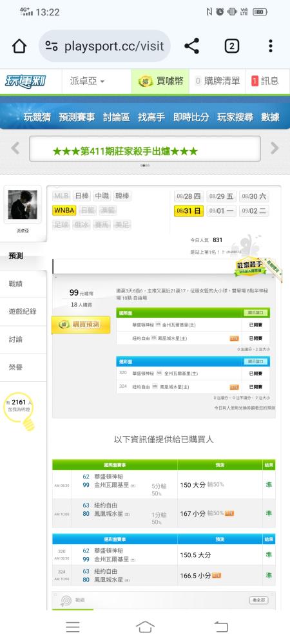This screenshot has height=644, width=290.
Task: Open the browser tab switcher showing 2
Action: [x=231, y=46]
